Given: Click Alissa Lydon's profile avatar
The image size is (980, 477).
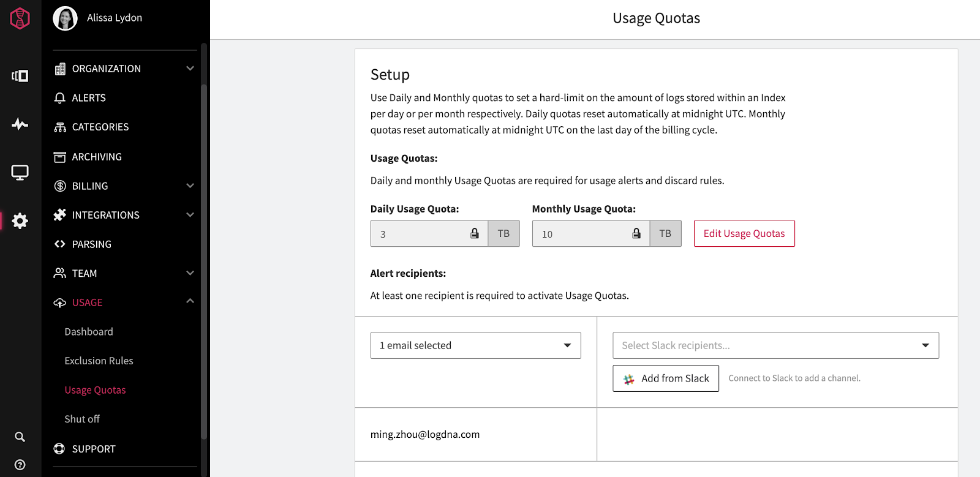Looking at the screenshot, I should tap(65, 18).
